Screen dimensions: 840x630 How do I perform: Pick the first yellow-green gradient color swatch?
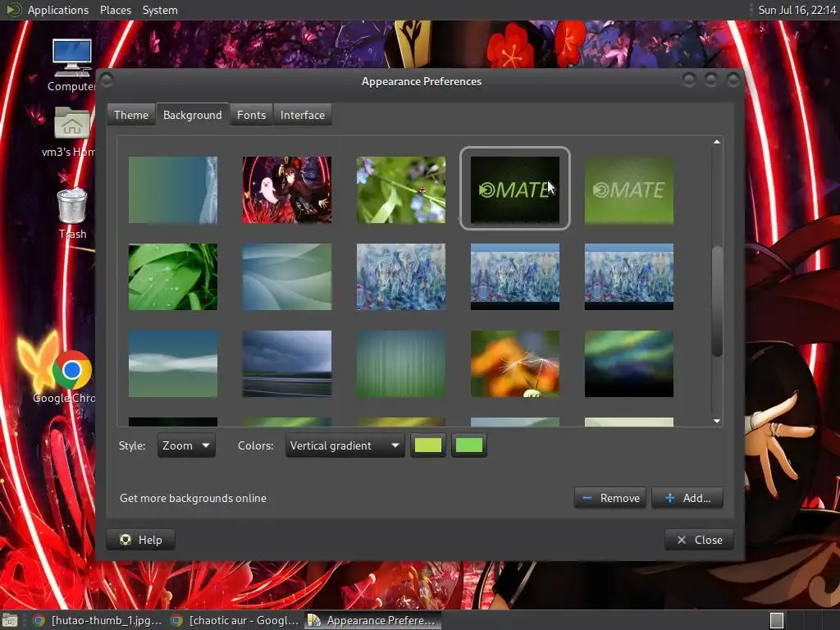(x=428, y=445)
